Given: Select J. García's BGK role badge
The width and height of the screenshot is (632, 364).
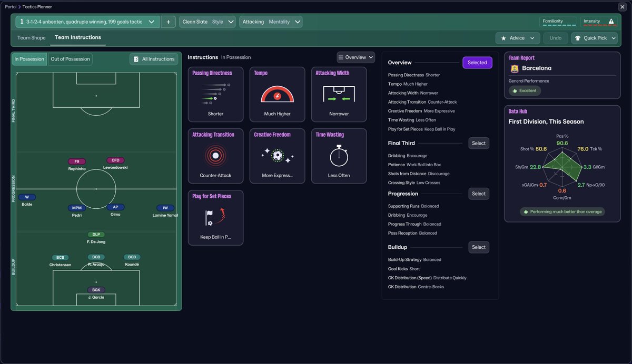Looking at the screenshot, I should pyautogui.click(x=96, y=290).
